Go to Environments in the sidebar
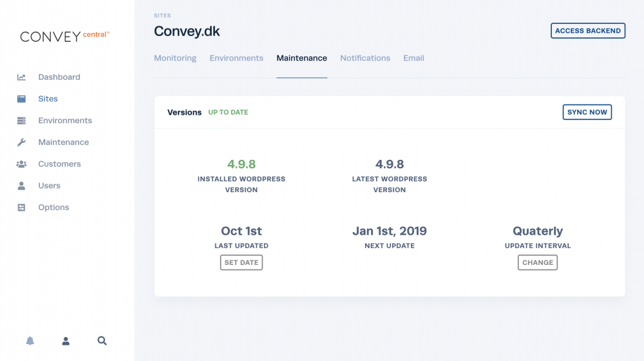 (x=65, y=121)
